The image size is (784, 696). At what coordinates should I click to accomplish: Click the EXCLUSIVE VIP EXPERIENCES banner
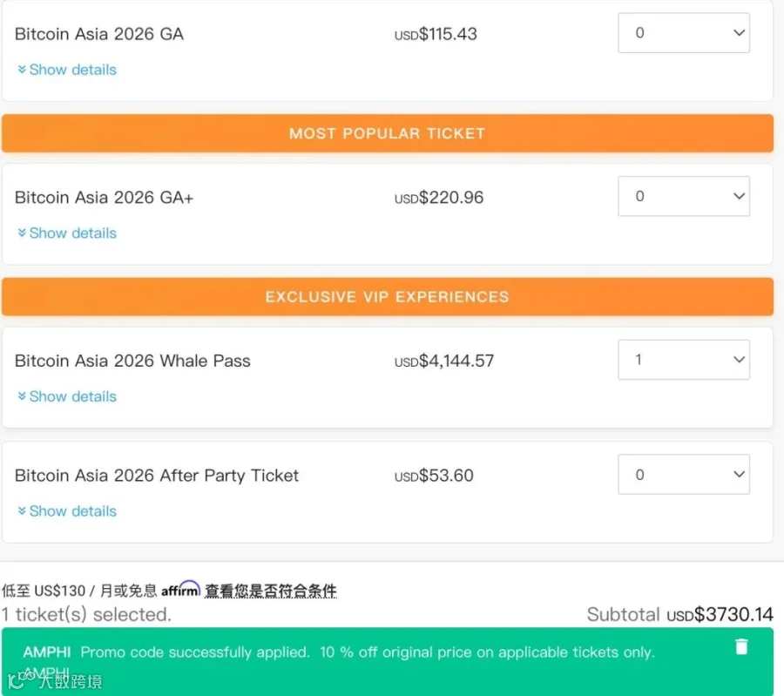click(388, 297)
